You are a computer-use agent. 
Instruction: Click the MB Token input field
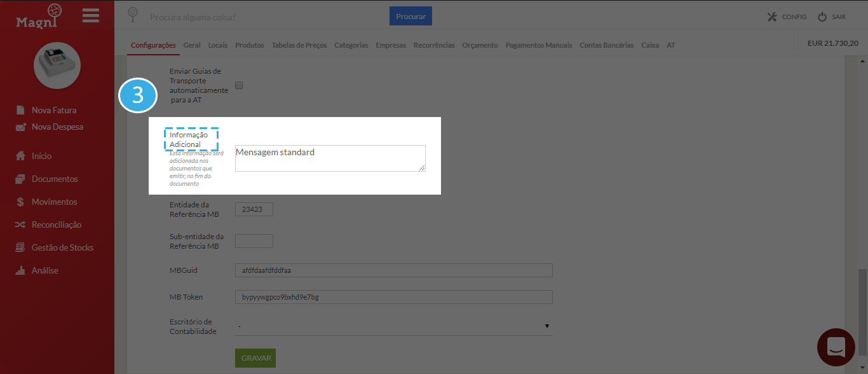click(394, 297)
